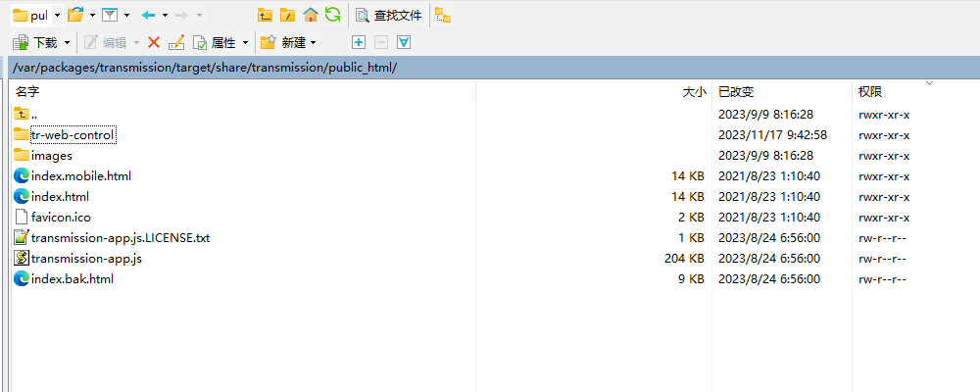Click the select files plus icon

point(359,42)
